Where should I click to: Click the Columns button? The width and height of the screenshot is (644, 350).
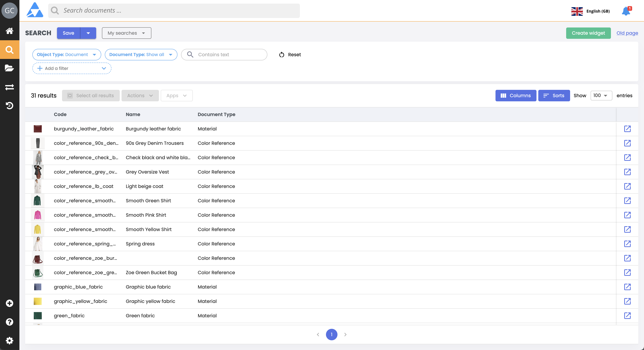point(515,96)
